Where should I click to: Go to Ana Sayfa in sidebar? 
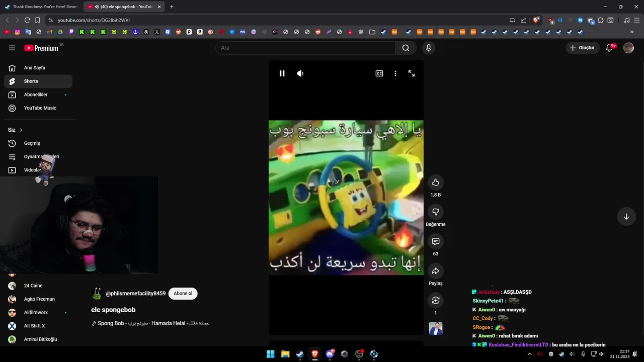[38, 68]
